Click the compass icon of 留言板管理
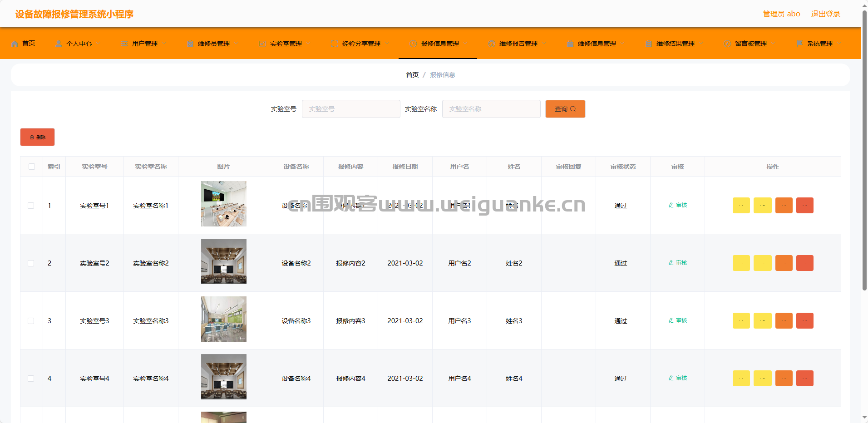This screenshot has width=868, height=423. click(727, 44)
